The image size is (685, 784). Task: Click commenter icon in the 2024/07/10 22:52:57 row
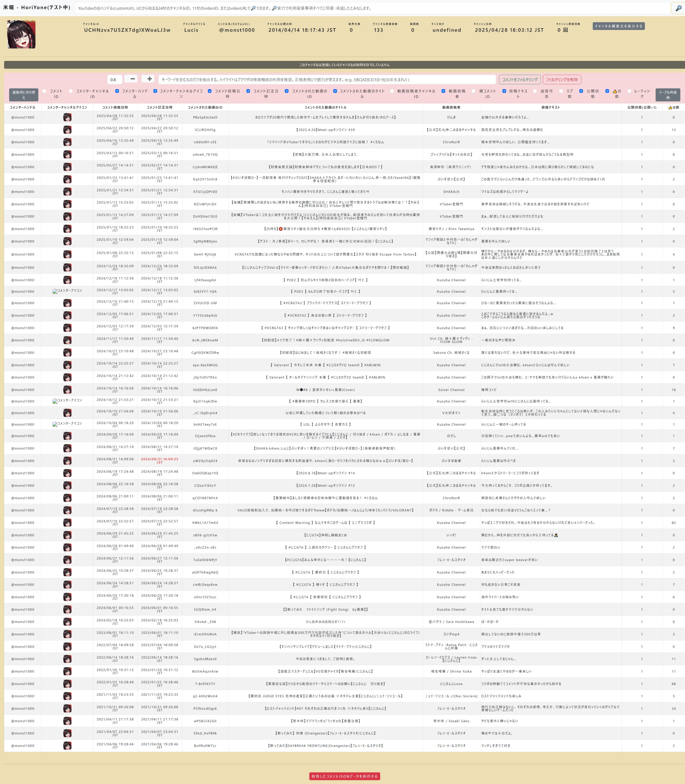(67, 523)
